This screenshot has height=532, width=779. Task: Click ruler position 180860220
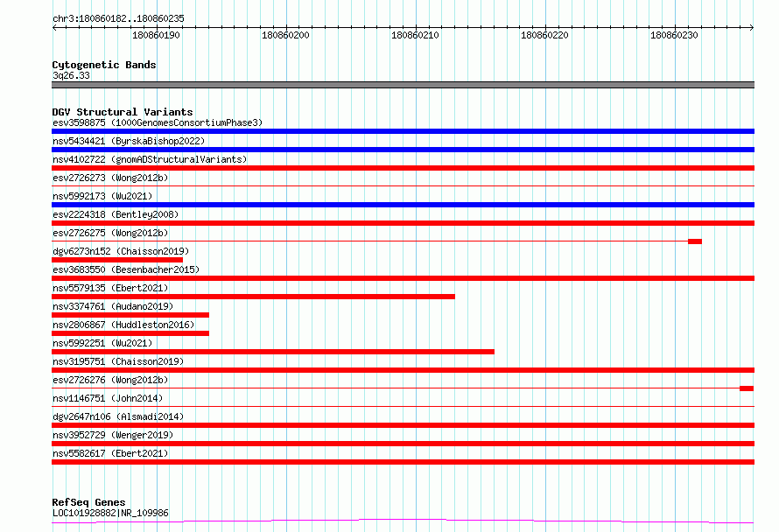tap(544, 35)
